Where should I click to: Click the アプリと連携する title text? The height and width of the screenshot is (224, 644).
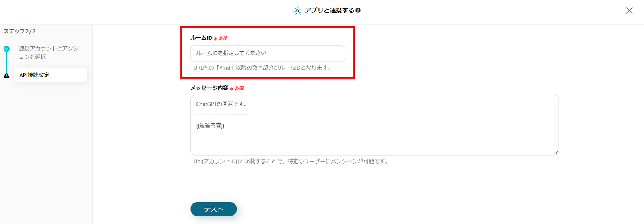click(330, 10)
